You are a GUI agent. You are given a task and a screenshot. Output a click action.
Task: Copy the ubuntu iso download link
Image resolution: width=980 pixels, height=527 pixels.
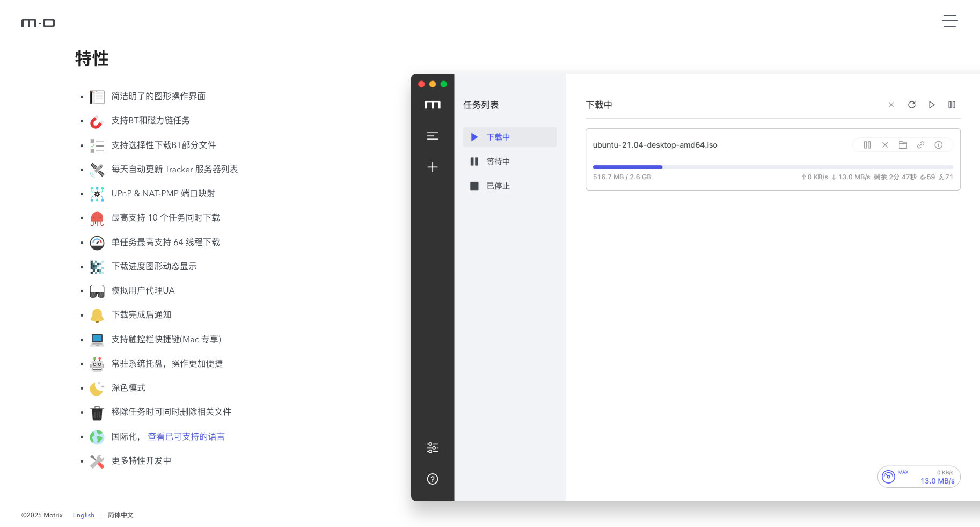(920, 145)
